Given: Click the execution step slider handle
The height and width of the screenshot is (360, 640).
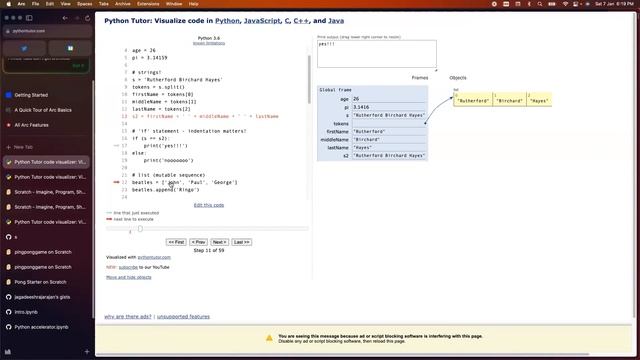Looking at the screenshot, I should (x=140, y=229).
